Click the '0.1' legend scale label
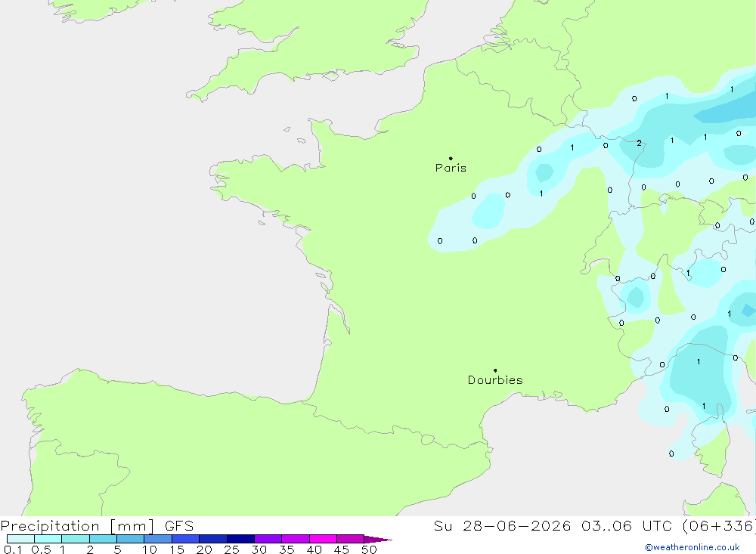 pyautogui.click(x=13, y=549)
